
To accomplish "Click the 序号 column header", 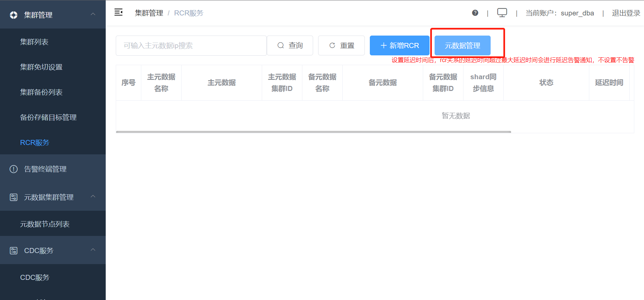I will 129,83.
